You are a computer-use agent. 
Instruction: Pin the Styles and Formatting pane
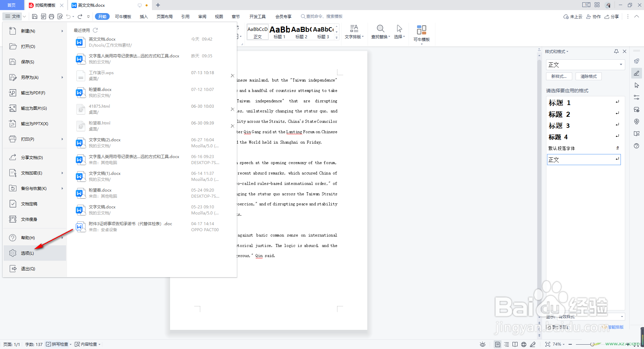coord(616,51)
